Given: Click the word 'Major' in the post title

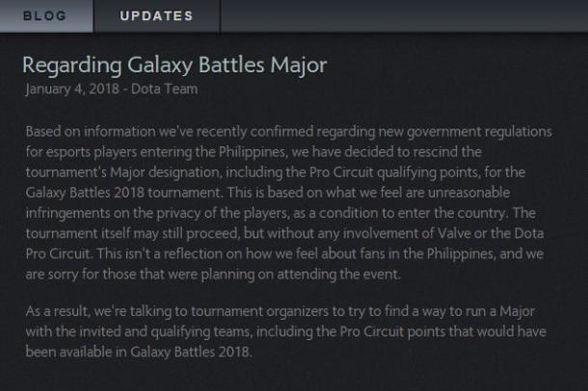Looking at the screenshot, I should tap(299, 65).
